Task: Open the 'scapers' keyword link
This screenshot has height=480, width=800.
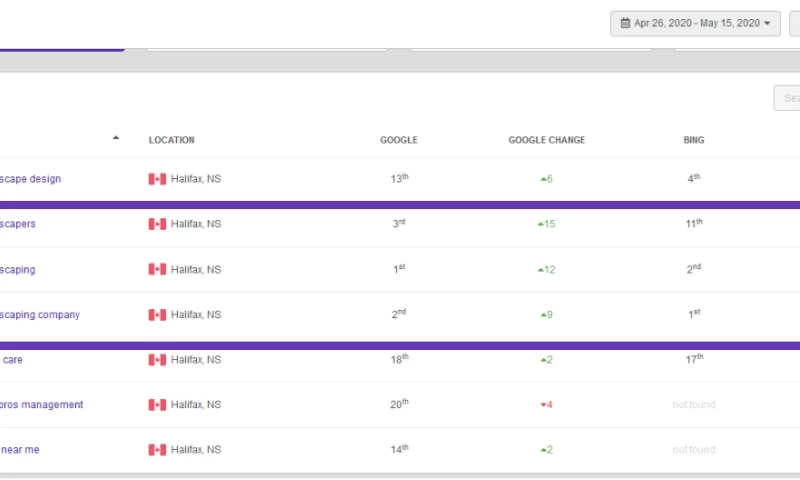Action: tap(19, 224)
